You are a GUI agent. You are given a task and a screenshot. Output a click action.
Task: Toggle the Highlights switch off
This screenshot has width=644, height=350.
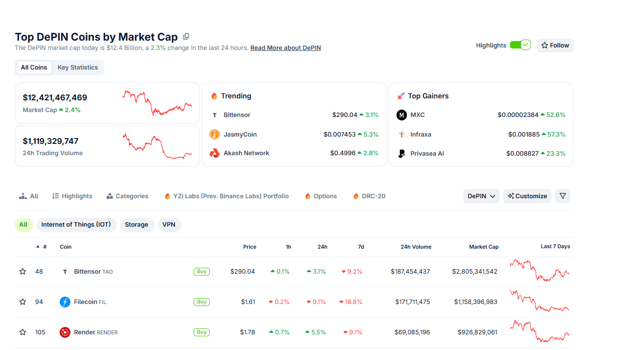click(520, 45)
